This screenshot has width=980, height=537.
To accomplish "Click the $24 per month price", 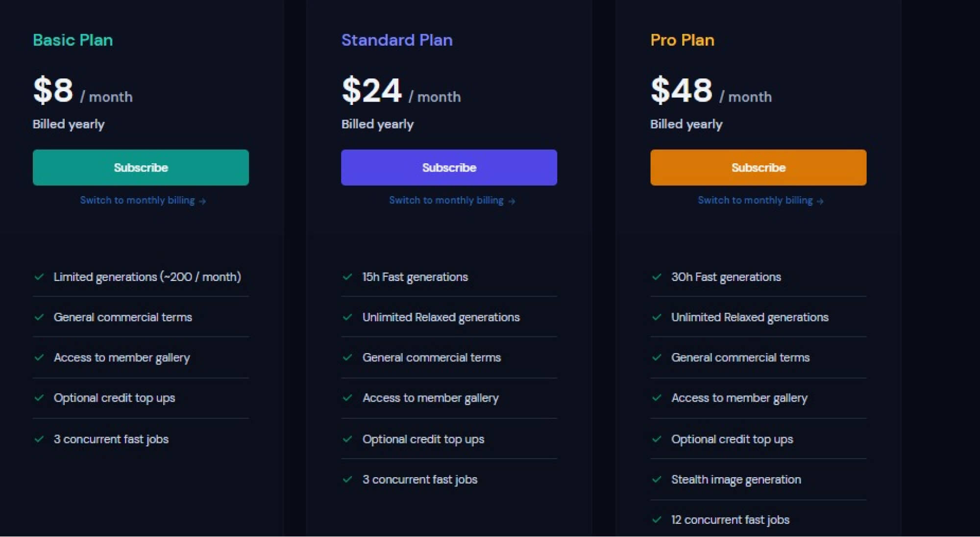I will click(401, 91).
